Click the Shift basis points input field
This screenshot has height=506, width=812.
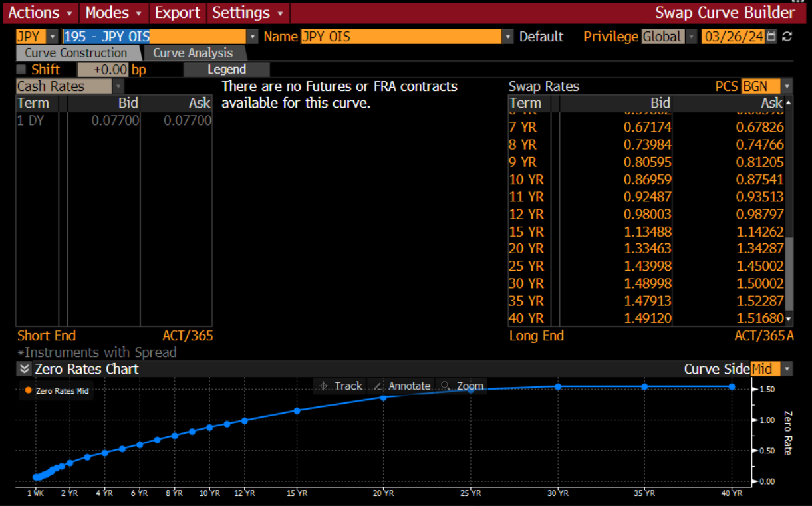(103, 70)
